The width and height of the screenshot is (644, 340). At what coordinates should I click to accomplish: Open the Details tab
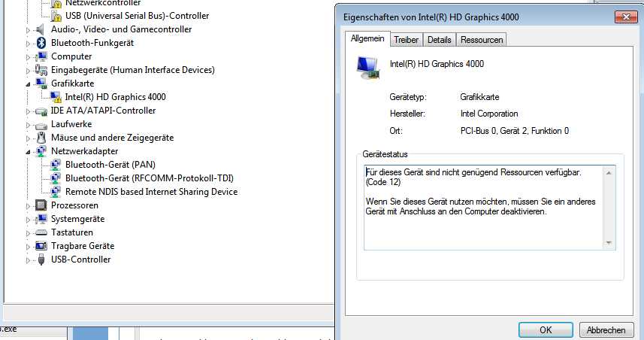[440, 40]
